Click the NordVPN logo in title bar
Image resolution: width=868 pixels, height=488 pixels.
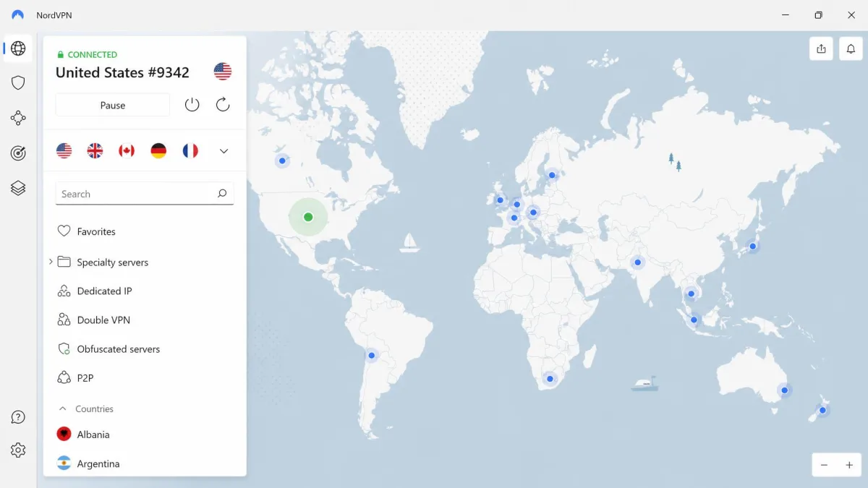tap(18, 15)
